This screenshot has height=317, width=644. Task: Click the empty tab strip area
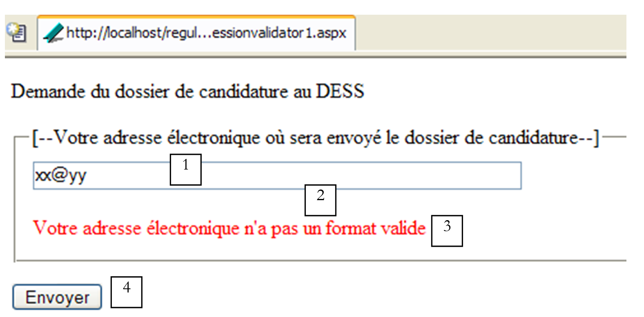click(490, 33)
